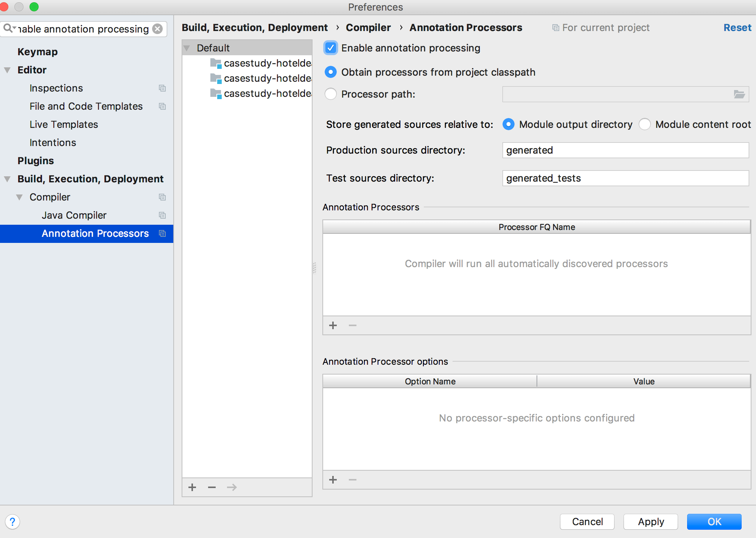
Task: Select the Default profile row
Action: (247, 48)
